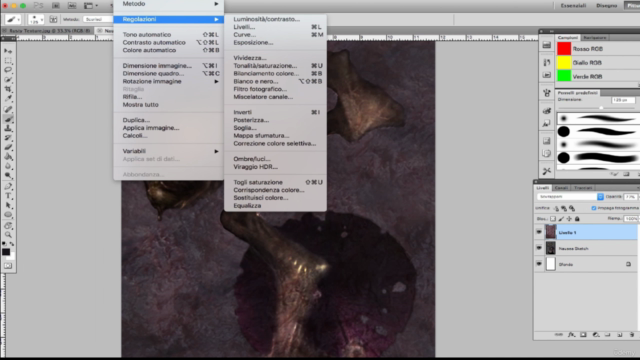Select the Type tool
This screenshot has height=360, width=640.
pos(8,196)
